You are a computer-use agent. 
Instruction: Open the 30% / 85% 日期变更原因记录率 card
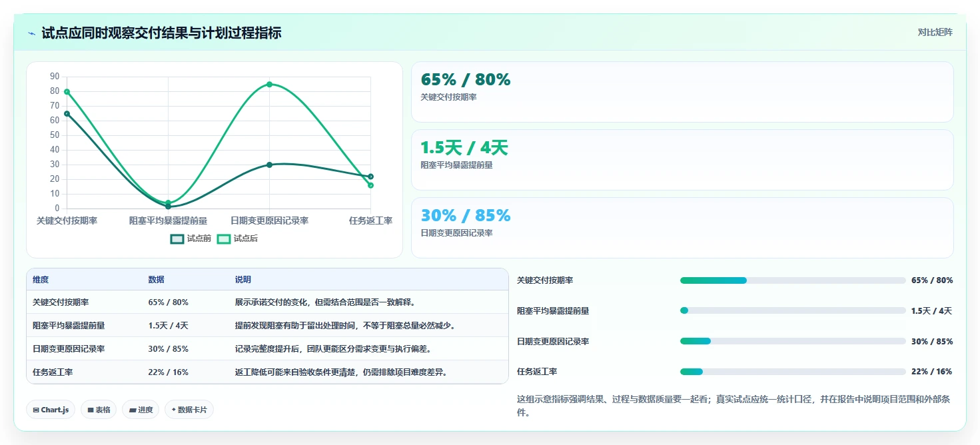[682, 228]
